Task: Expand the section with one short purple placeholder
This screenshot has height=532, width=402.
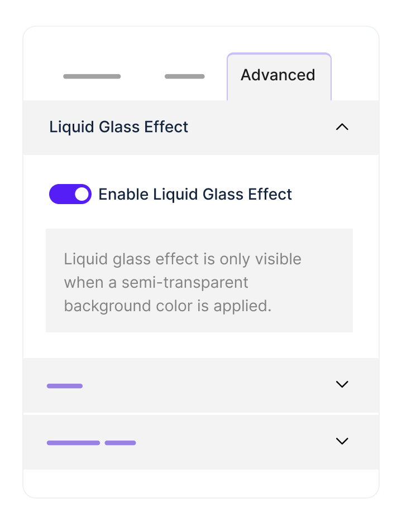Action: point(201,385)
